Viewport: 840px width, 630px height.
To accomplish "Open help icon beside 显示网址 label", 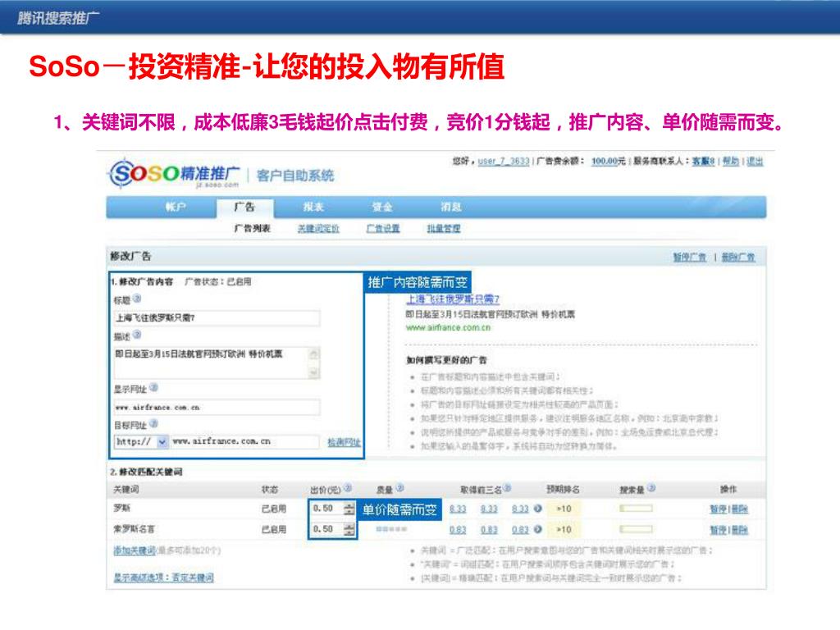I will coord(153,387).
